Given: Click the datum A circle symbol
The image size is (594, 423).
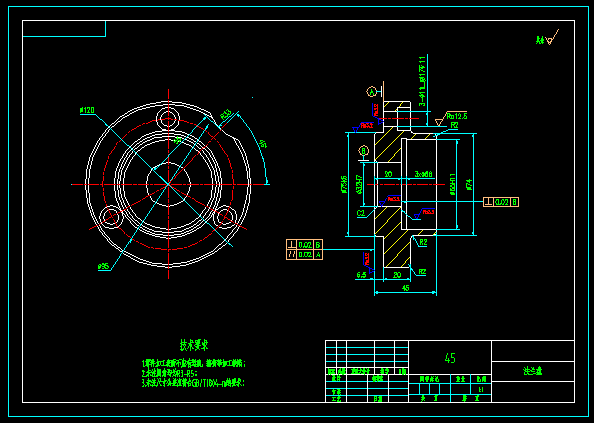Looking at the screenshot, I should pyautogui.click(x=372, y=92).
